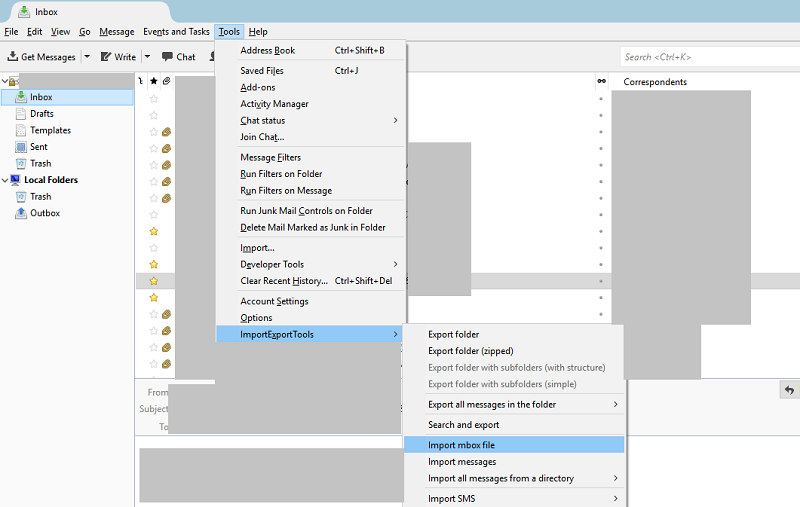Sort by the attachment column header
This screenshot has height=507, width=800.
(166, 81)
